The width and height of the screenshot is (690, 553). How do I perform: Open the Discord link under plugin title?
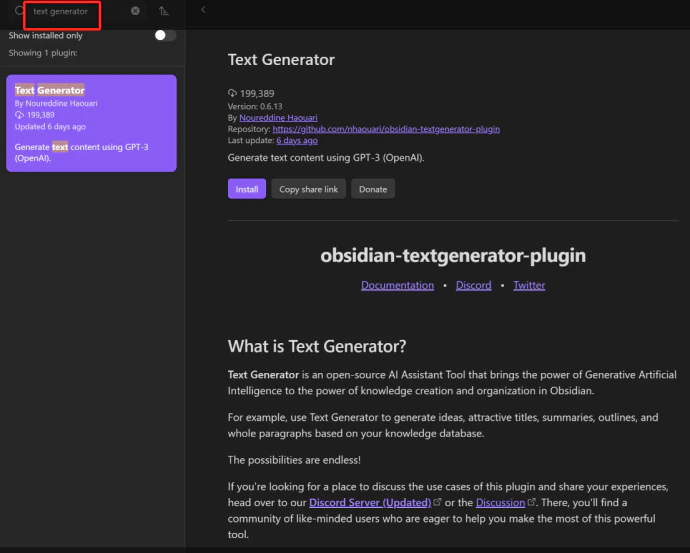[x=473, y=285]
